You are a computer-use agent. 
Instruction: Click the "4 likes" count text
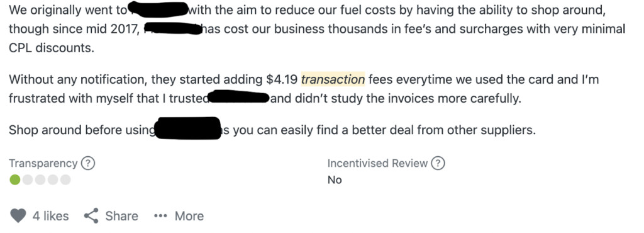coord(50,216)
